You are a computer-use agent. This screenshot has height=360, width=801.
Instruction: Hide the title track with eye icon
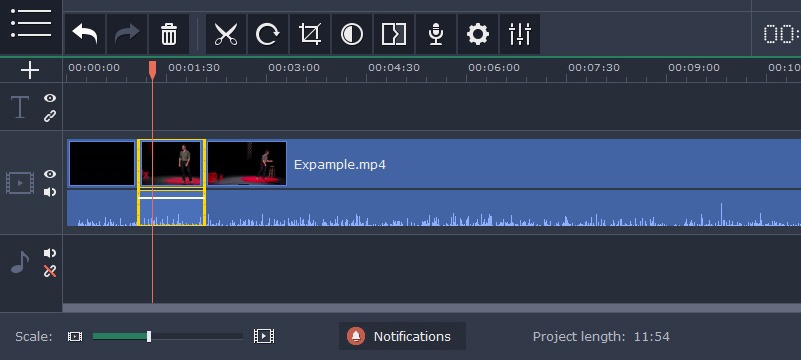click(x=50, y=98)
